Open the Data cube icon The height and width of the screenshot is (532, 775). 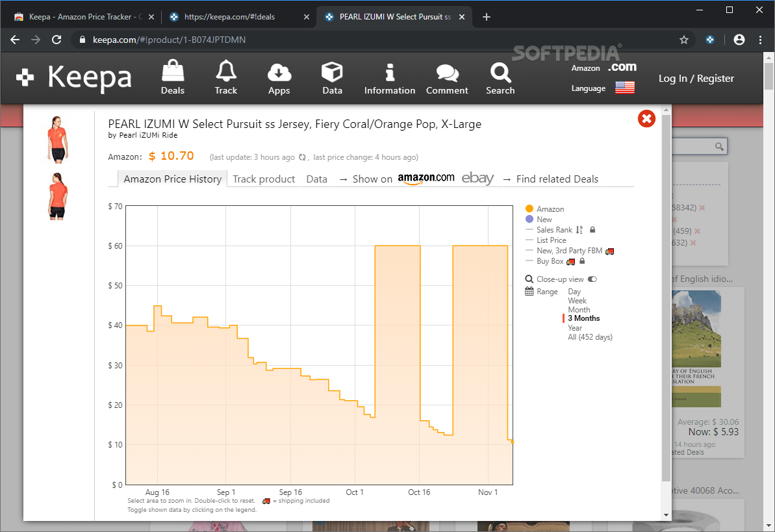click(332, 78)
